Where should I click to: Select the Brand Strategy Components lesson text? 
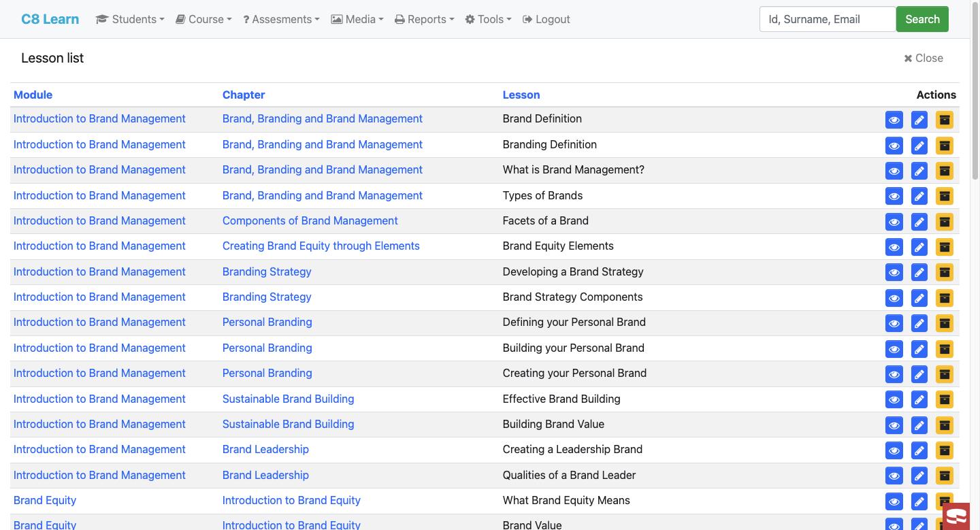[572, 297]
